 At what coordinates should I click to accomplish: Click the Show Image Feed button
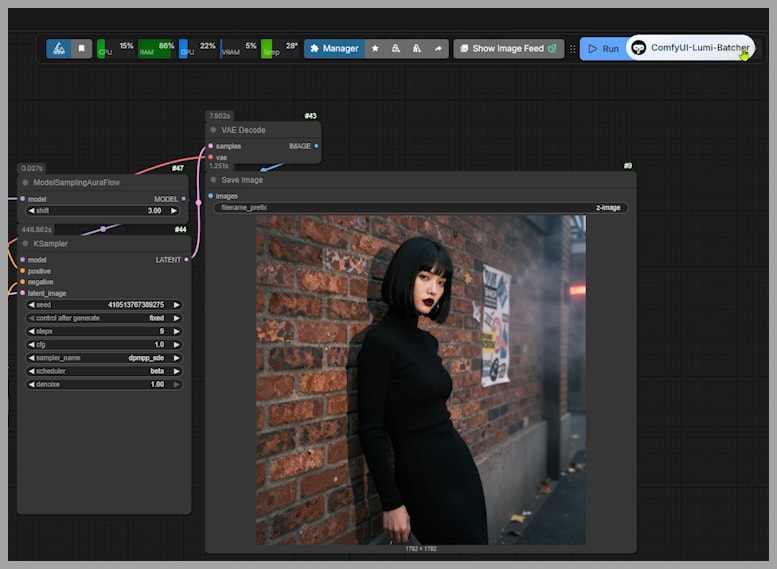point(508,48)
